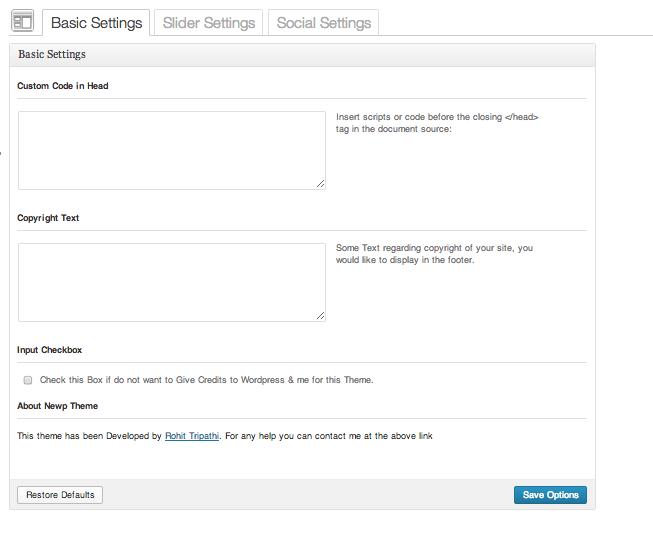The image size is (653, 541).
Task: Click the Custom Code in Head heading
Action: click(63, 86)
